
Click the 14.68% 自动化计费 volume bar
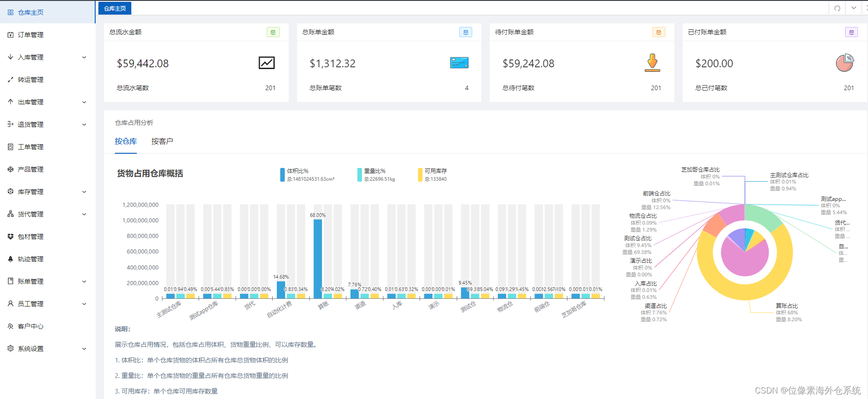[281, 290]
